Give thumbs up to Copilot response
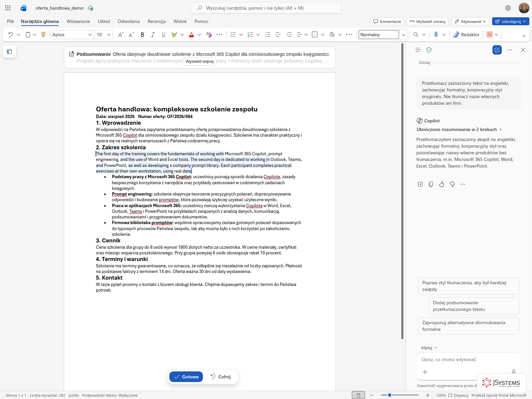The height and width of the screenshot is (399, 532). point(442,184)
